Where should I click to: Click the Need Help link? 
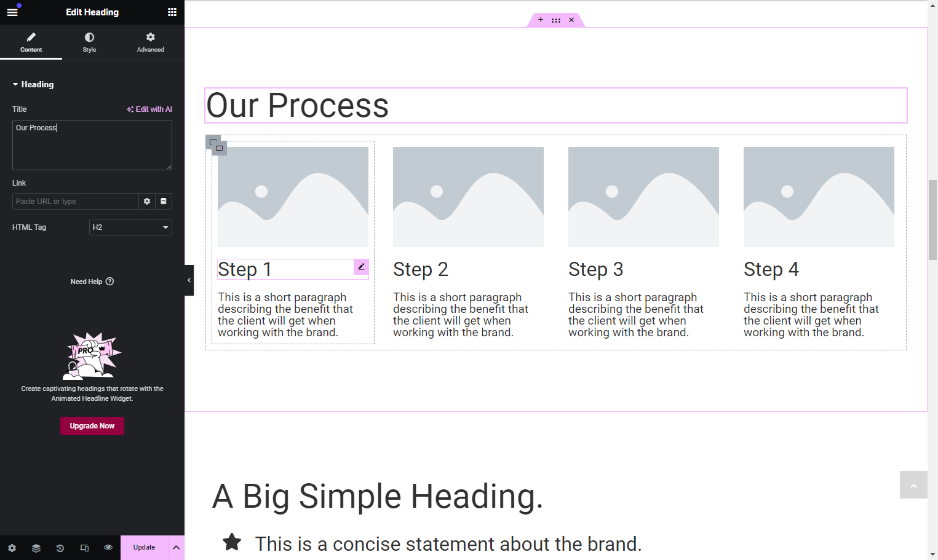point(92,282)
